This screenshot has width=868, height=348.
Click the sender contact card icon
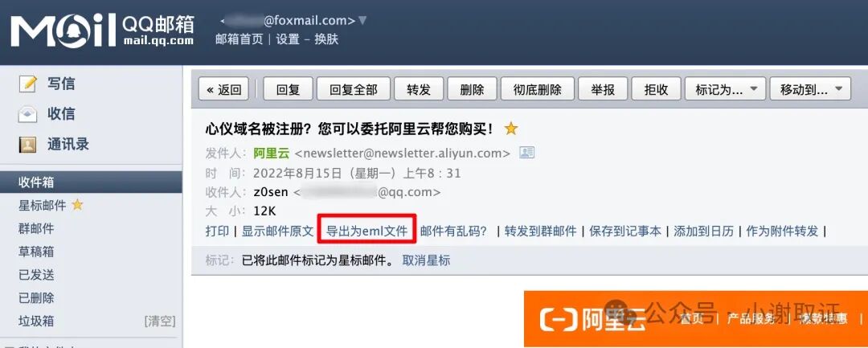[x=526, y=153]
